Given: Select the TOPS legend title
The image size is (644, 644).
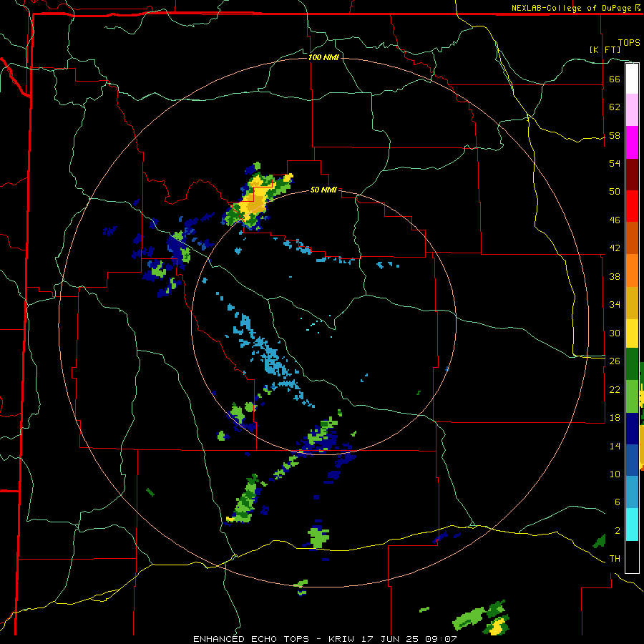Looking at the screenshot, I should 629,43.
